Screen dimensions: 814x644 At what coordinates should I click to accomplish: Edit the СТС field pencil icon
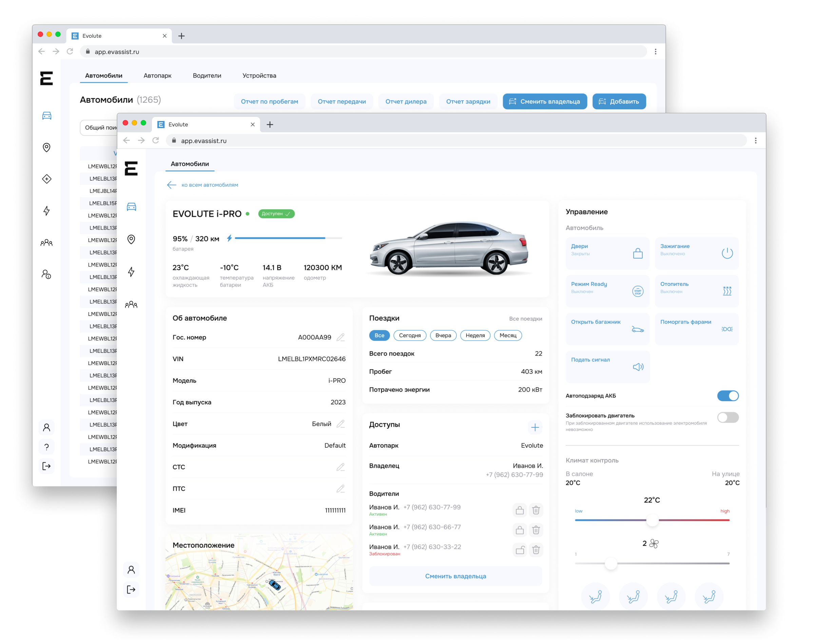[341, 467]
